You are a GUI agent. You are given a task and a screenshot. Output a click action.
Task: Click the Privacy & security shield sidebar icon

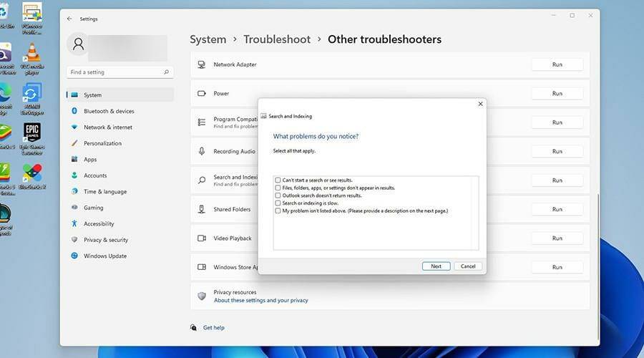point(74,240)
